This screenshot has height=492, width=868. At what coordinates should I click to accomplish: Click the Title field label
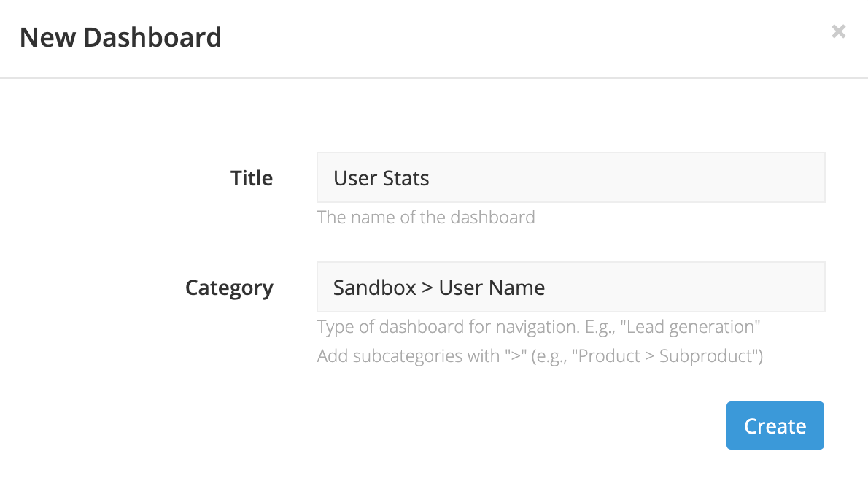tap(252, 178)
